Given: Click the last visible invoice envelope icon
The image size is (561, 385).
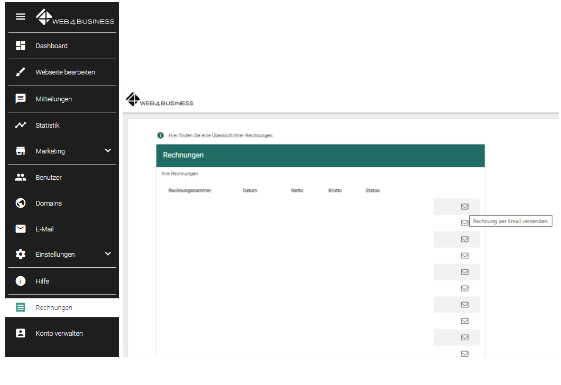Looking at the screenshot, I should tap(464, 354).
